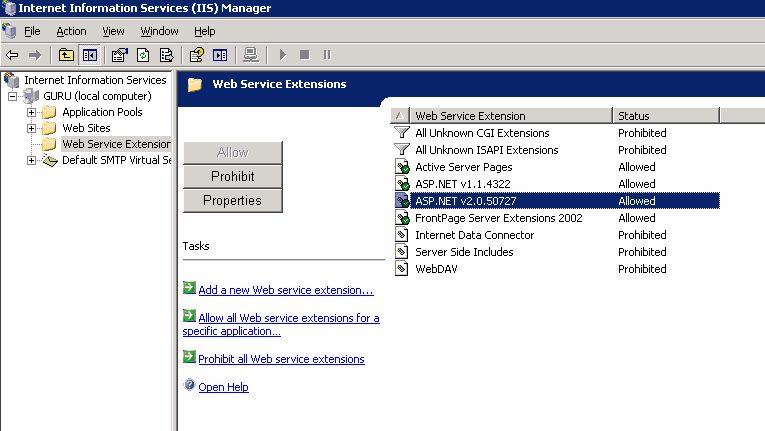Click the Back arrow toolbar icon

[12, 55]
